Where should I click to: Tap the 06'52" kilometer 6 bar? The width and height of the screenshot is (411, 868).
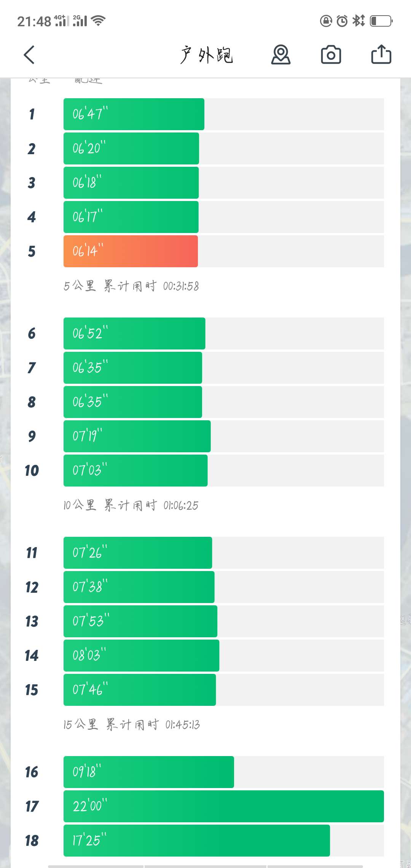(x=134, y=333)
